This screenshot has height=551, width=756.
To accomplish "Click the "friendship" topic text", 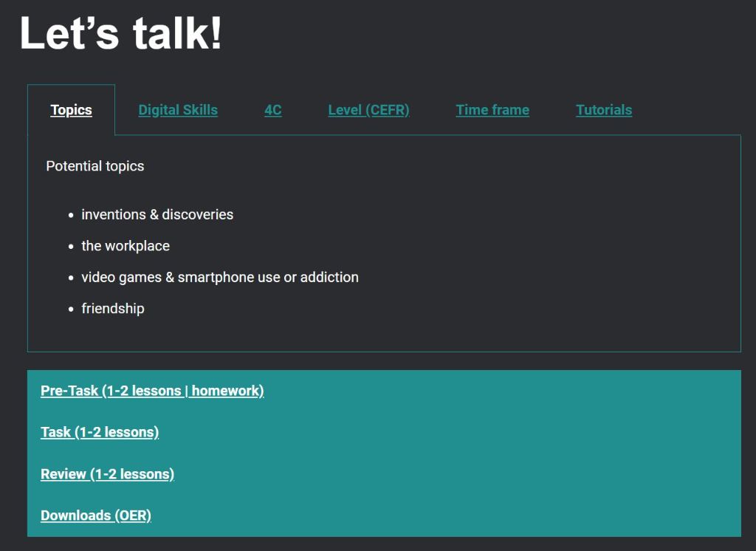I will click(113, 309).
